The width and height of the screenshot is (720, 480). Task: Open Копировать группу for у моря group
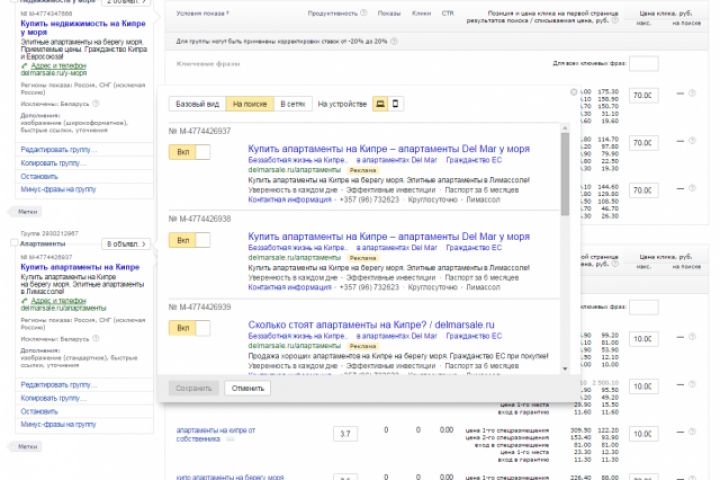[x=53, y=163]
